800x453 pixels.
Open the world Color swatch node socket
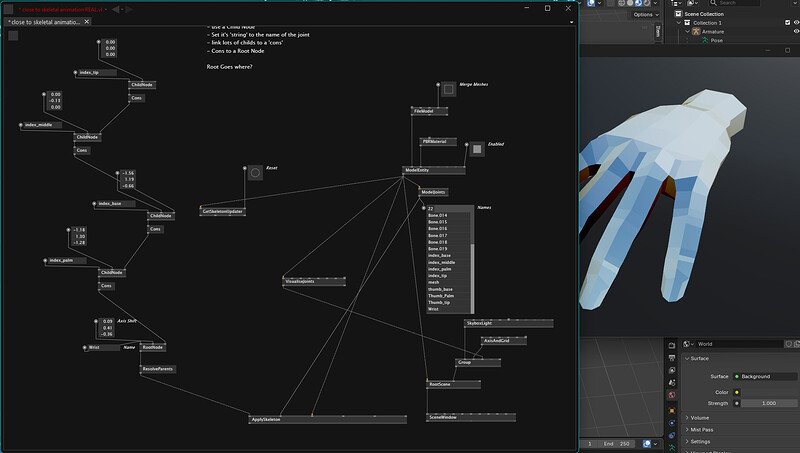pyautogui.click(x=737, y=392)
